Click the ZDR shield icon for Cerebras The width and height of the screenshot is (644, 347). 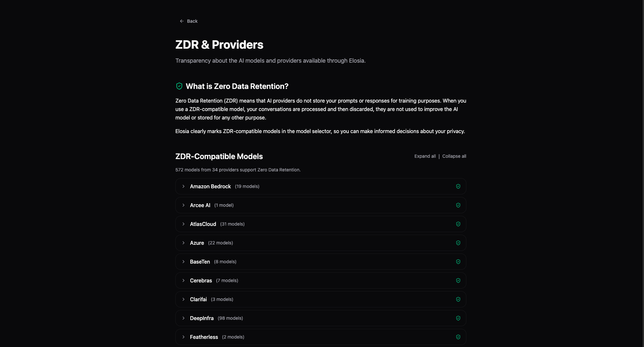458,280
